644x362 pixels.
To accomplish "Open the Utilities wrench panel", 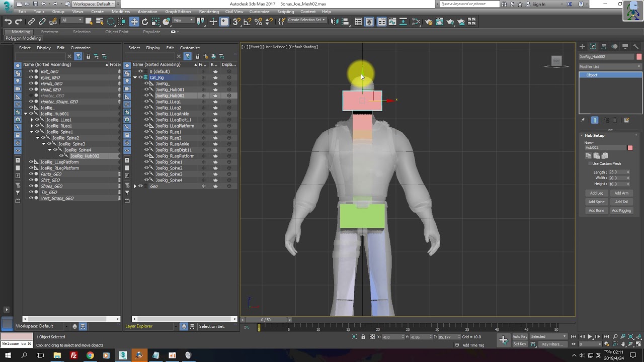I will click(x=636, y=47).
